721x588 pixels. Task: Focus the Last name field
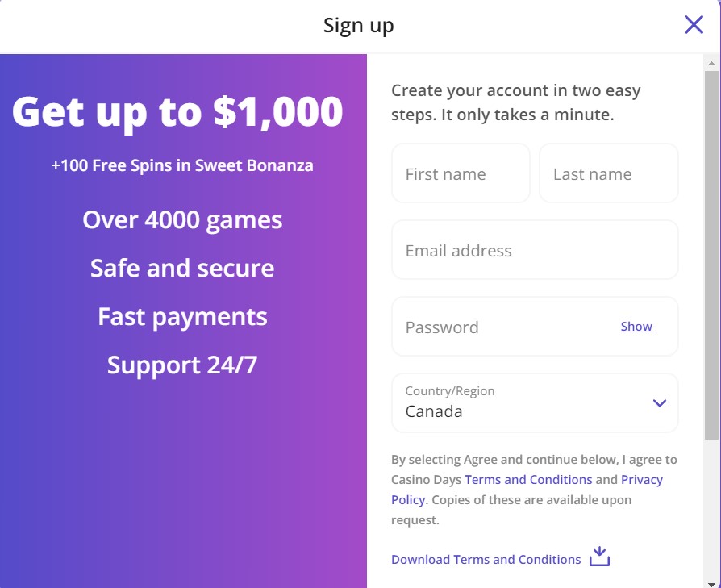[x=609, y=173]
